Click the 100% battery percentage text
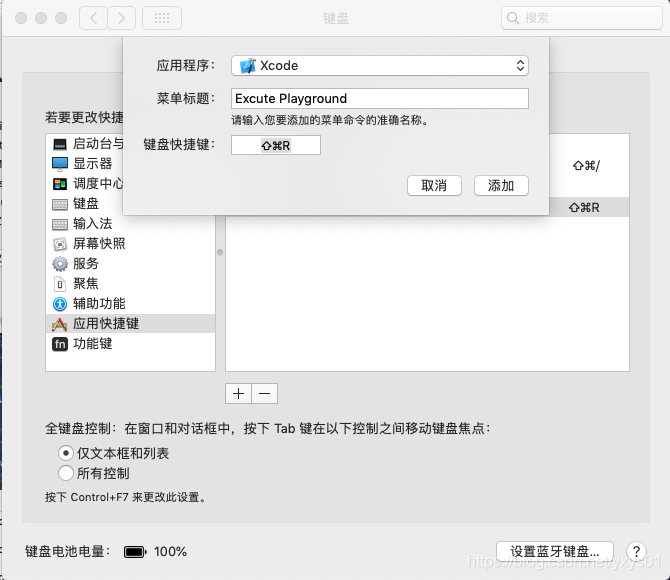 [x=170, y=552]
